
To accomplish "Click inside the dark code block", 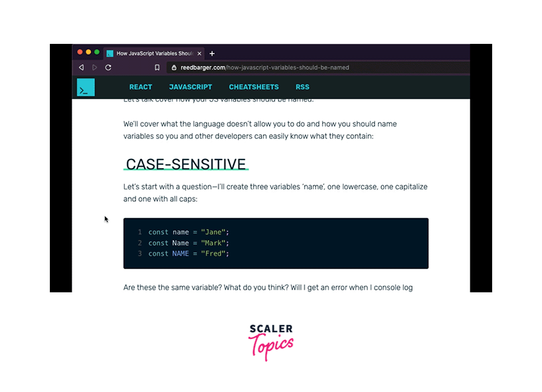I will 276,243.
